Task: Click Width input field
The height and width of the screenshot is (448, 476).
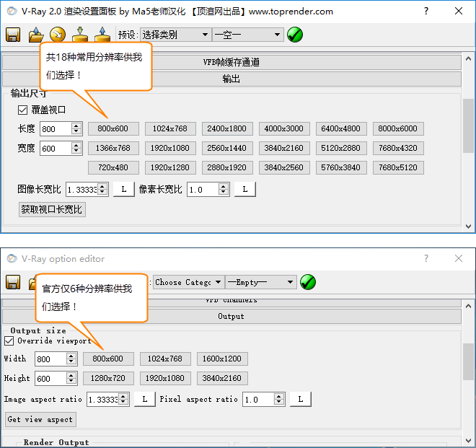Action: (x=50, y=359)
